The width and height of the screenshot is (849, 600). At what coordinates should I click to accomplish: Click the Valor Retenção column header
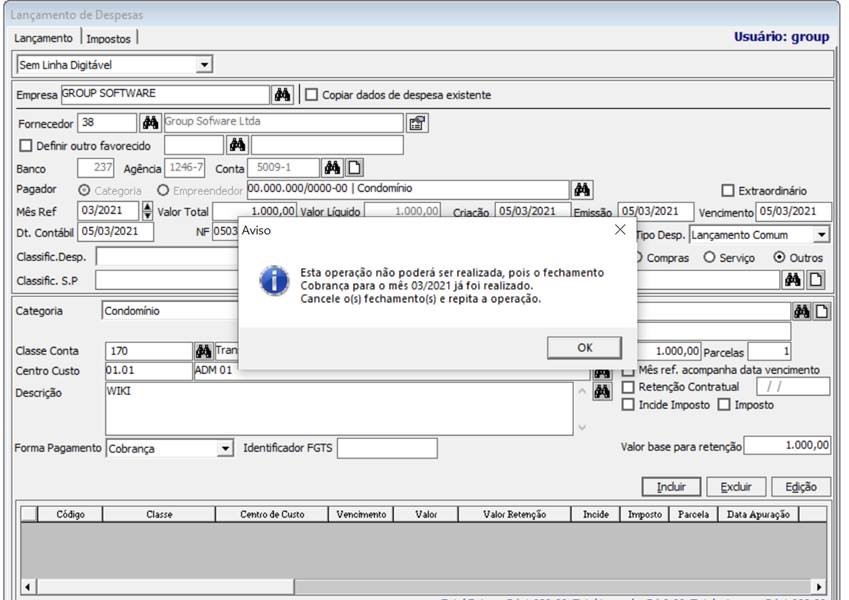(x=514, y=514)
